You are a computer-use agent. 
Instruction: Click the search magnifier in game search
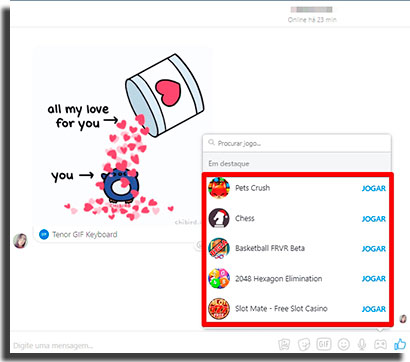pyautogui.click(x=211, y=143)
